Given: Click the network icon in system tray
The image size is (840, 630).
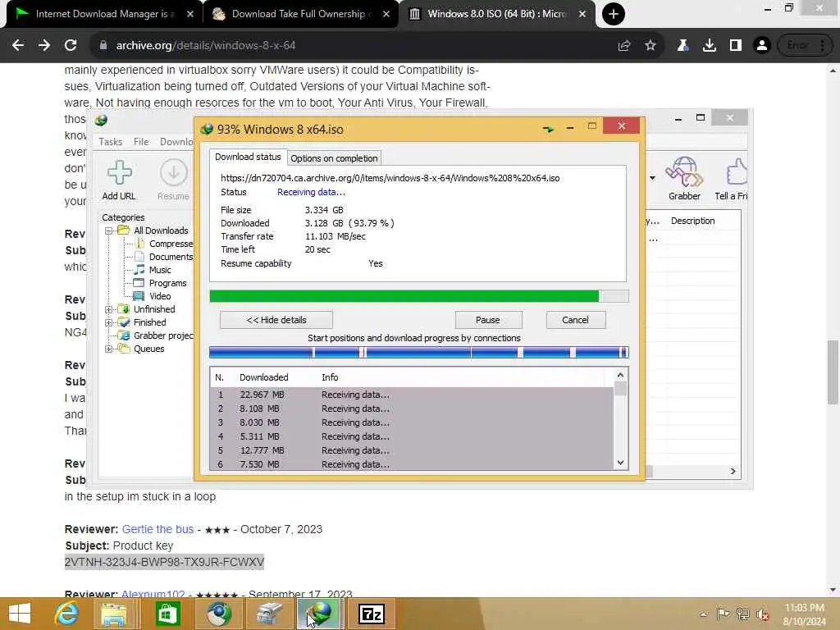Looking at the screenshot, I should 743,614.
